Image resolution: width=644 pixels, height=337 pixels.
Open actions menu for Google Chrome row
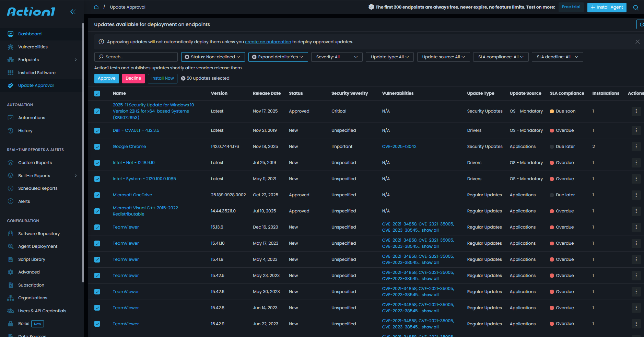(x=636, y=147)
